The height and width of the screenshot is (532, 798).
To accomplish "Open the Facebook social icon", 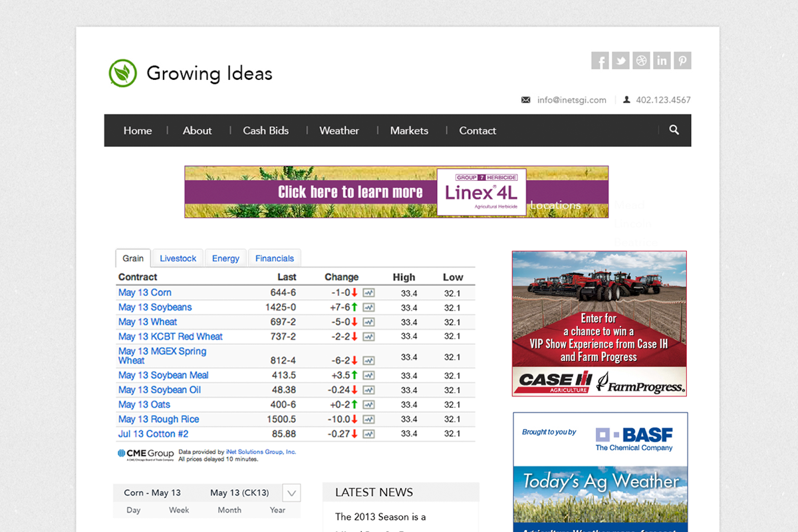I will pyautogui.click(x=600, y=61).
